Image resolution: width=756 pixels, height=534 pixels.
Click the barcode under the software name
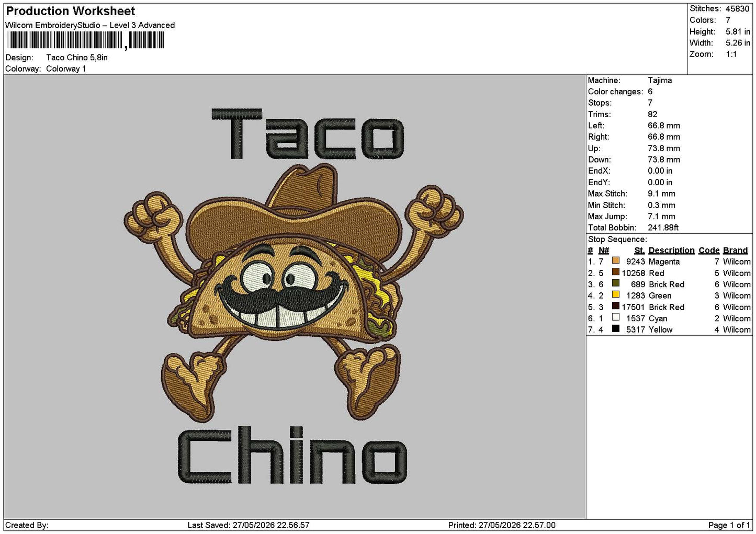tap(86, 40)
